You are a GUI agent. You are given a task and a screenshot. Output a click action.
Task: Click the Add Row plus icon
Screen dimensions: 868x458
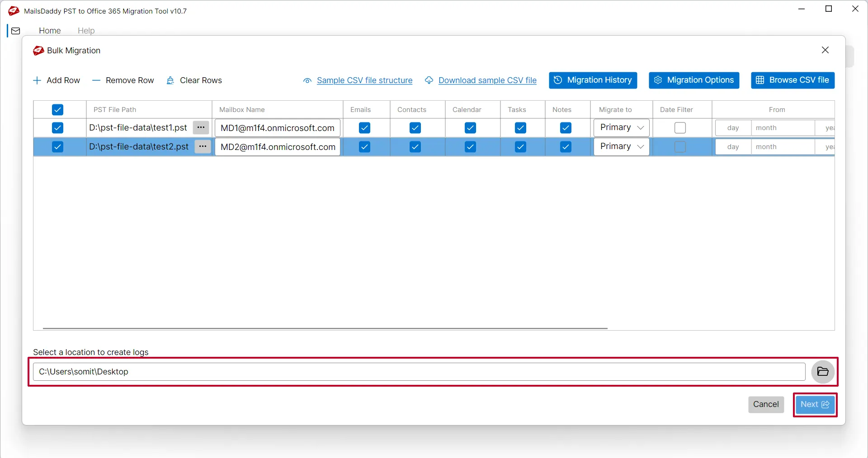point(37,80)
